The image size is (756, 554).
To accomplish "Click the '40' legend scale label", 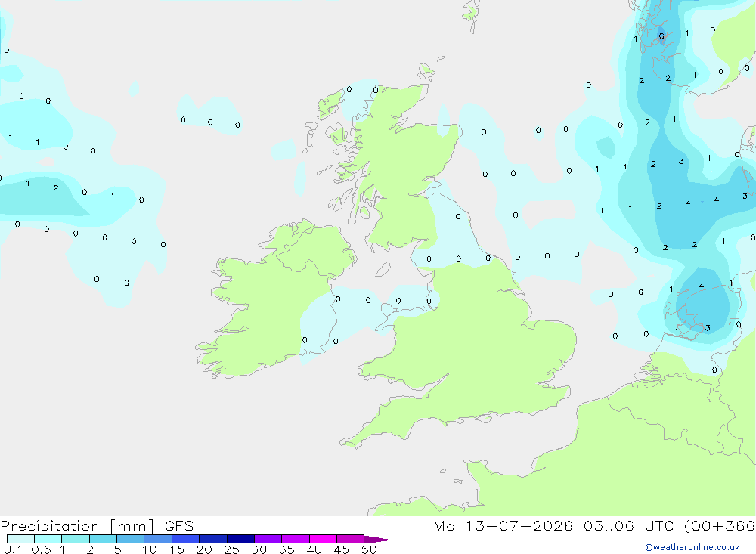I will 314,549.
